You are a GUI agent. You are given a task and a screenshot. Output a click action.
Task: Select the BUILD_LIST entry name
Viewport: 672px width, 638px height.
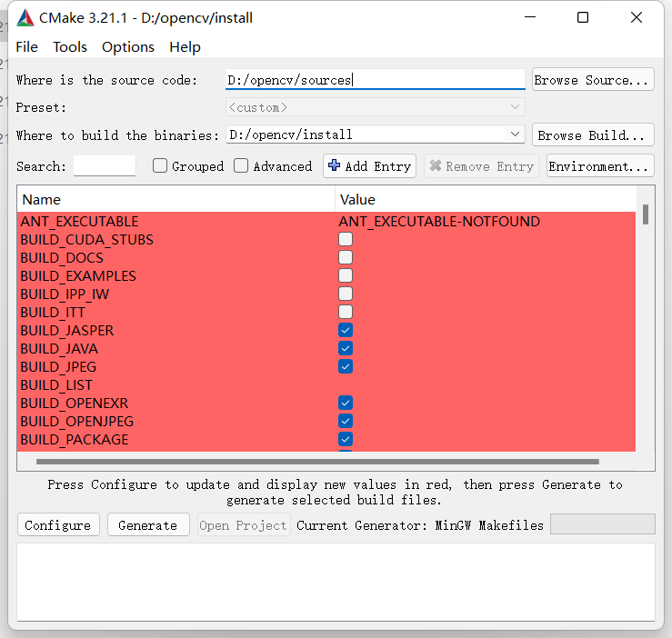click(x=56, y=385)
